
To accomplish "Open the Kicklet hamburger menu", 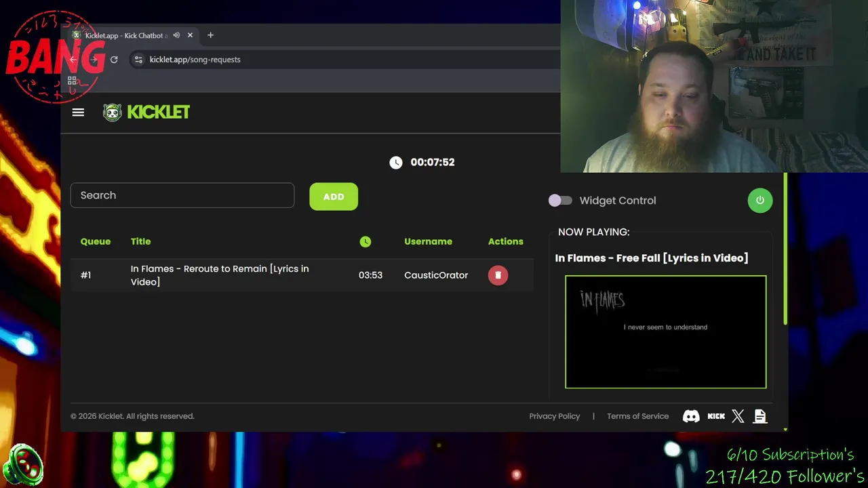I will 78,113.
